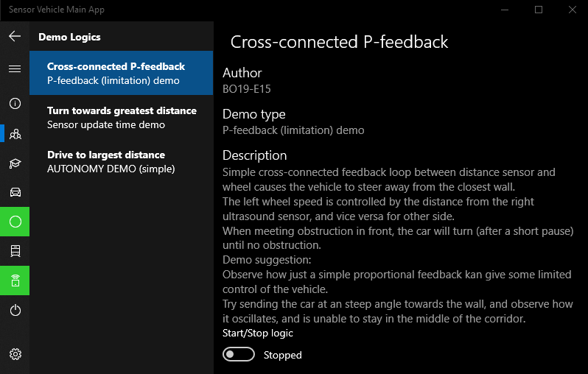Open the info page icon

point(15,104)
